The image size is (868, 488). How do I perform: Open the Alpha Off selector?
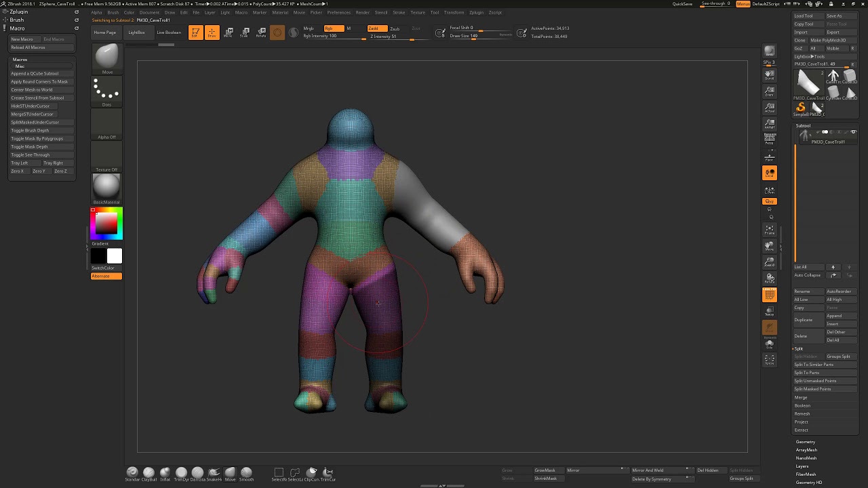[x=106, y=124]
